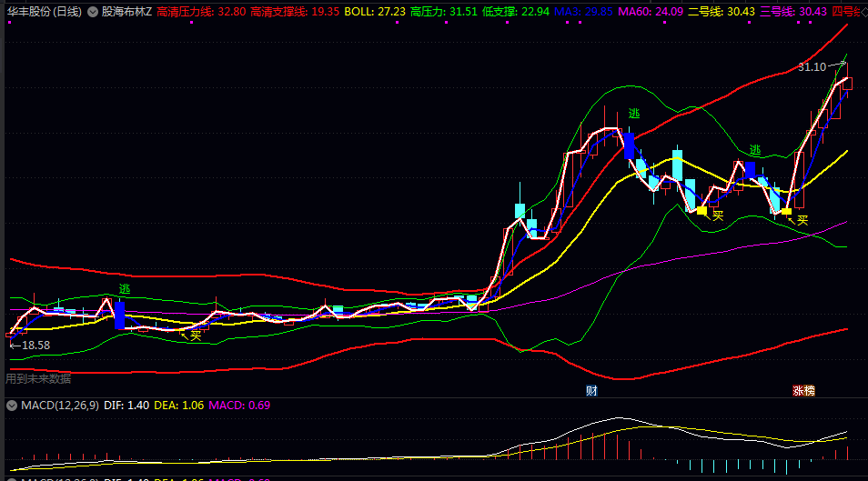Open the 涨榜 marker on the chart bottom
Image resolution: width=868 pixels, height=481 pixels.
tap(803, 390)
